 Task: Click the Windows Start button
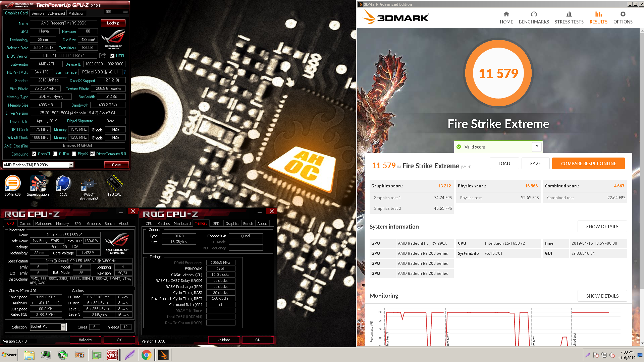pos(9,355)
